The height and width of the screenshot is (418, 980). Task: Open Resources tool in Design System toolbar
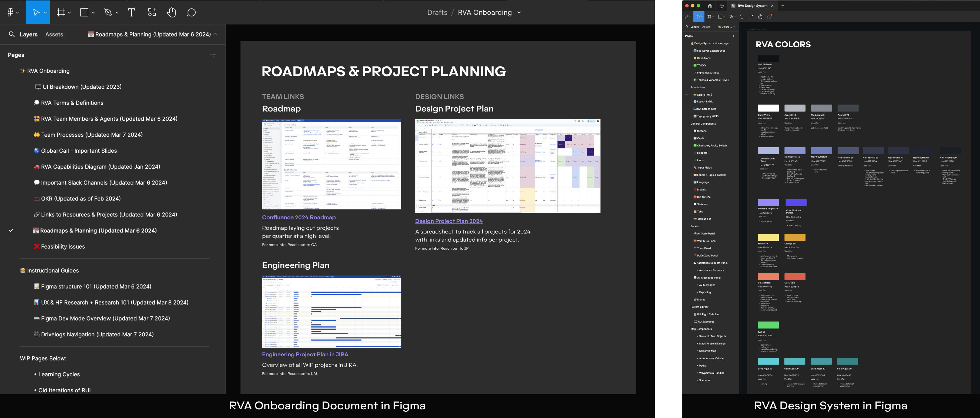tap(751, 17)
